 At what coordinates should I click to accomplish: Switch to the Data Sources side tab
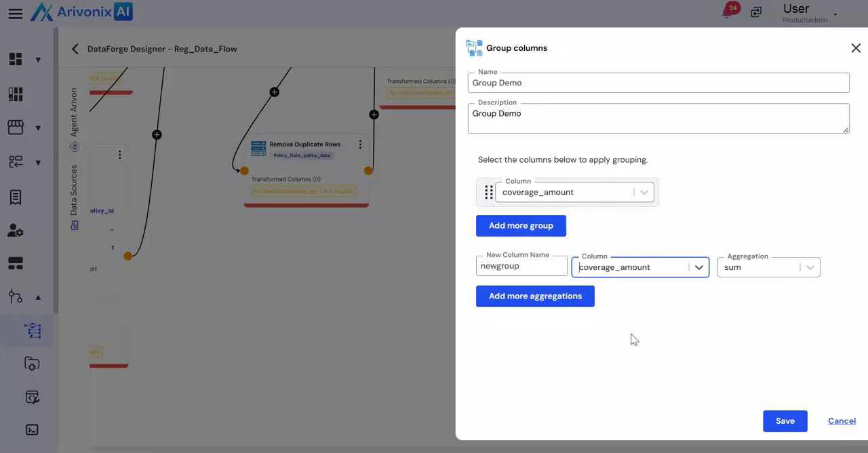pos(74,191)
